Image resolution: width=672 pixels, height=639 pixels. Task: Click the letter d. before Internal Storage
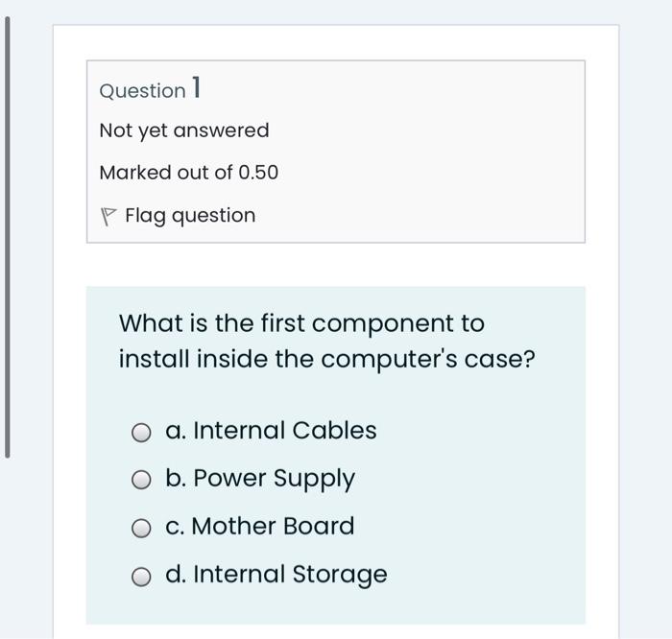[x=176, y=574]
